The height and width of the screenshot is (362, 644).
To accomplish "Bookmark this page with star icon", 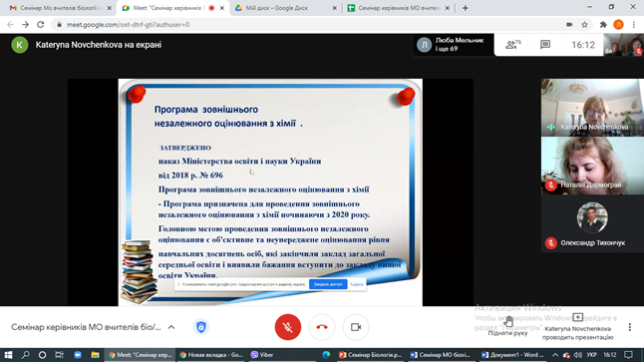I will (x=584, y=25).
